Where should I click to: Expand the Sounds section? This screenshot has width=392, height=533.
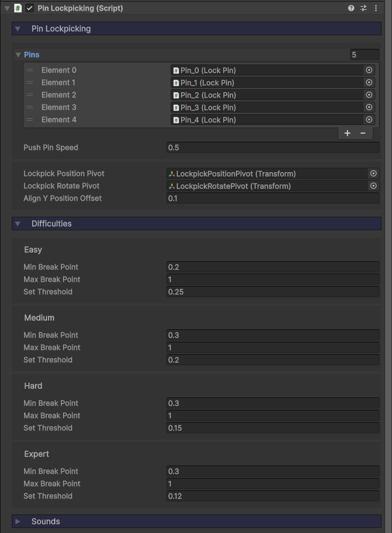(18, 522)
